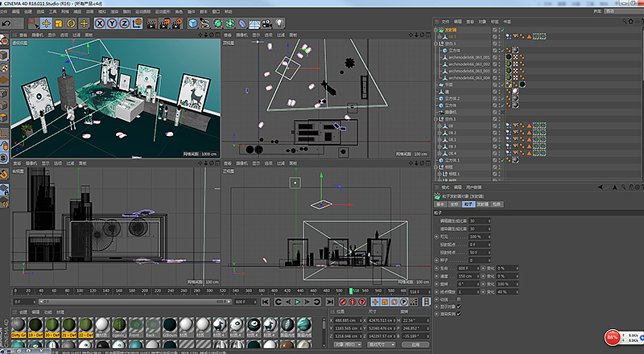Open the 对象(相对) coordinate mode dropdown
The image size is (644, 354).
tap(348, 344)
